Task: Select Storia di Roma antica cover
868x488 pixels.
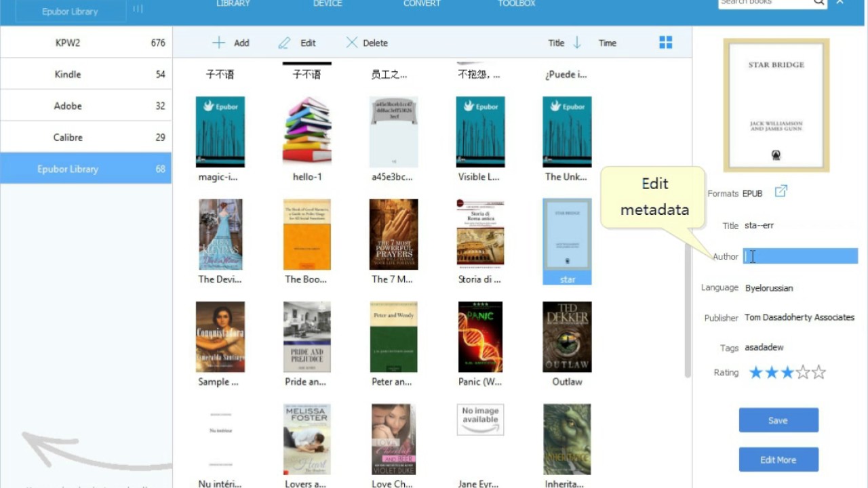Action: pos(481,235)
